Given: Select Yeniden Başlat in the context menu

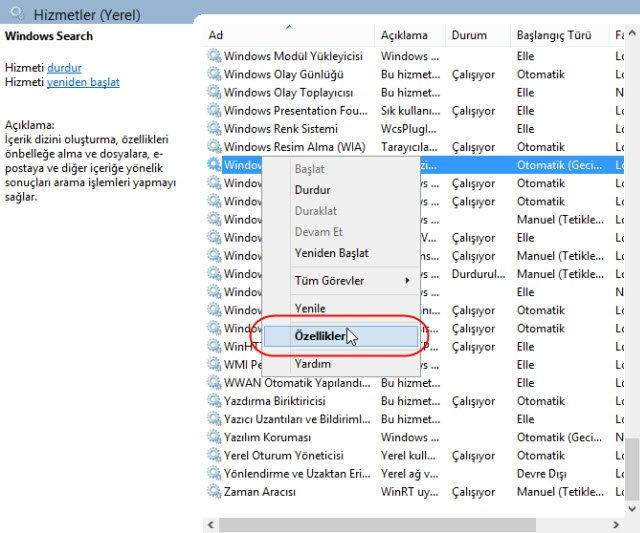Looking at the screenshot, I should 341,253.
